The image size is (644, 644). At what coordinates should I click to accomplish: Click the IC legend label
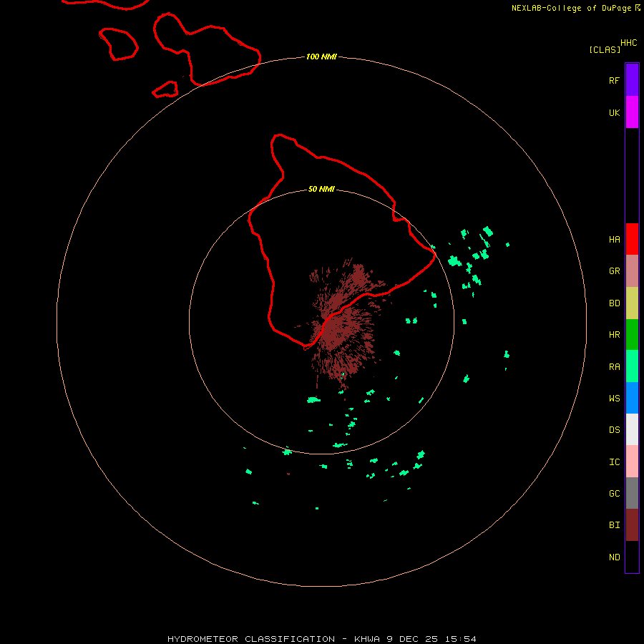[x=614, y=462]
